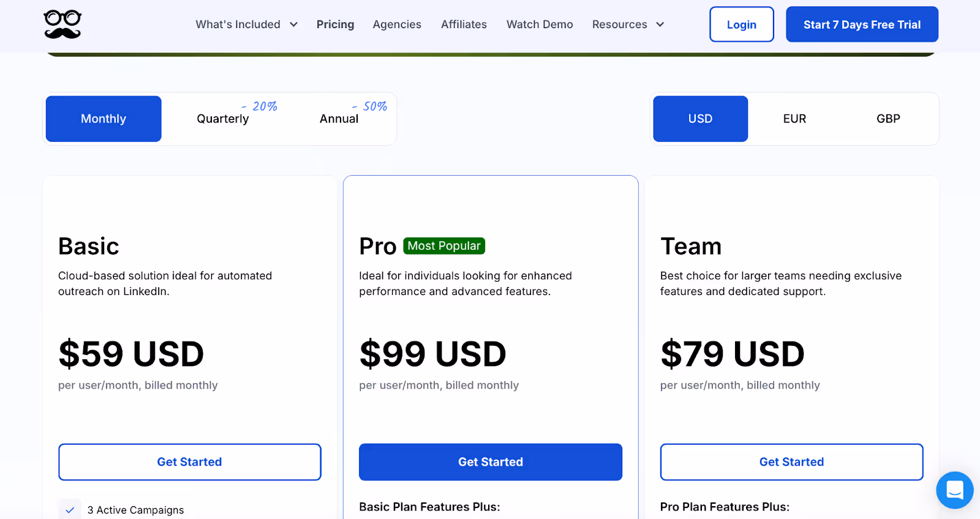
Task: Click the Pro plan description text
Action: pyautogui.click(x=466, y=283)
